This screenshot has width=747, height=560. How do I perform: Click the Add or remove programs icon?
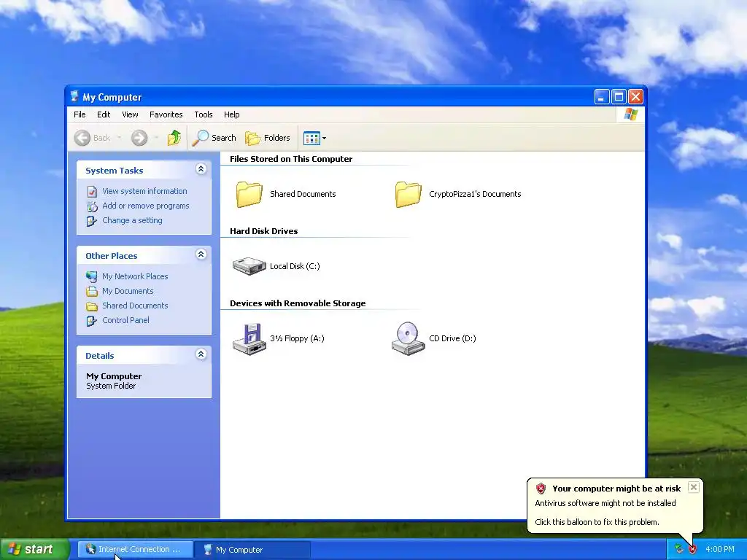click(92, 206)
